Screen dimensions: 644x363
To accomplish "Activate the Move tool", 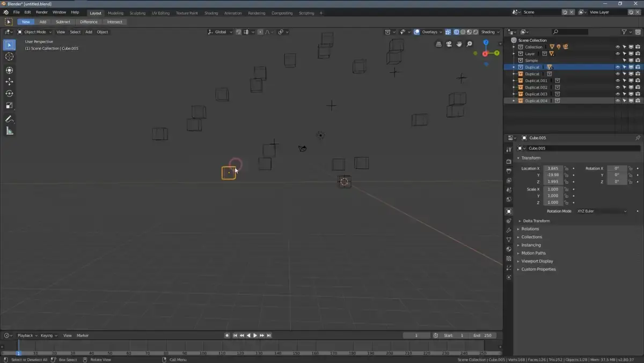I will (x=9, y=82).
